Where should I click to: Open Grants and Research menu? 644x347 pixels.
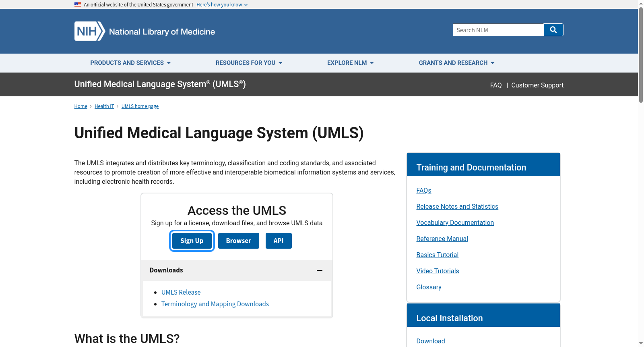coord(456,63)
